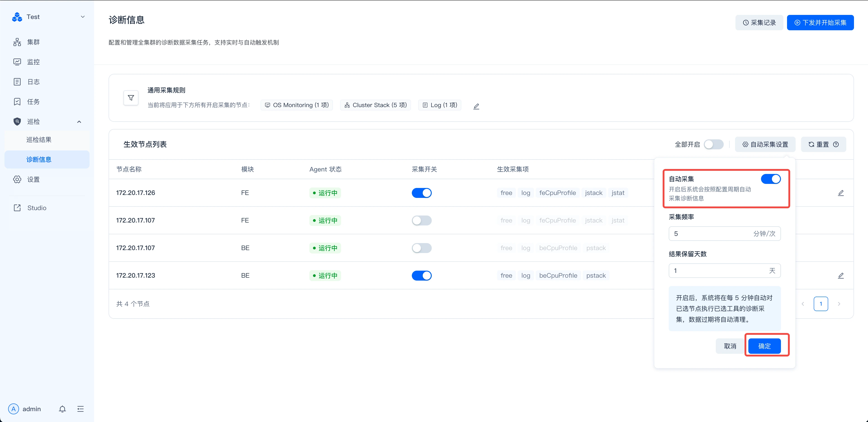Image resolution: width=868 pixels, height=422 pixels.
Task: Click the 节点名称 column header
Action: pos(129,169)
